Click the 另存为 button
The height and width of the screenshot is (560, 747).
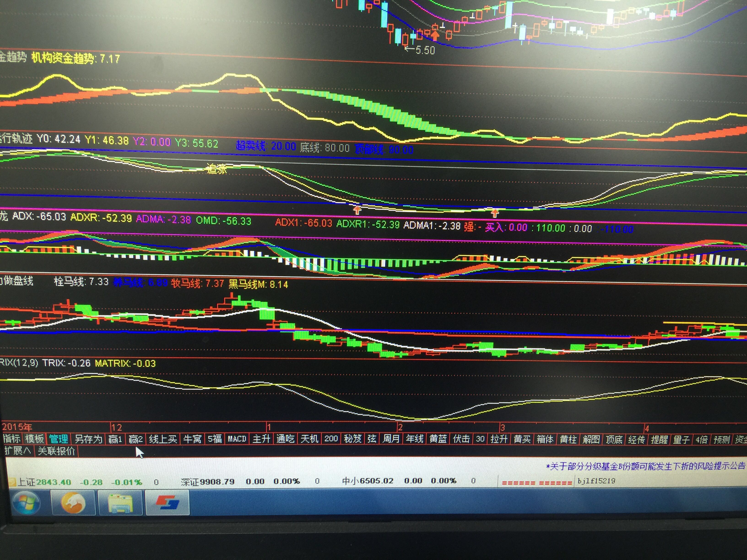[x=88, y=439]
